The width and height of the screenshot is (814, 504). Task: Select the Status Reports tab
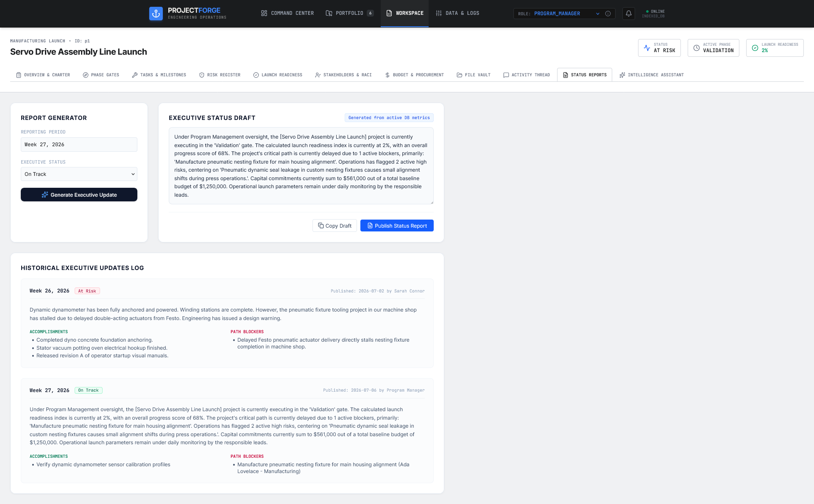(x=585, y=75)
